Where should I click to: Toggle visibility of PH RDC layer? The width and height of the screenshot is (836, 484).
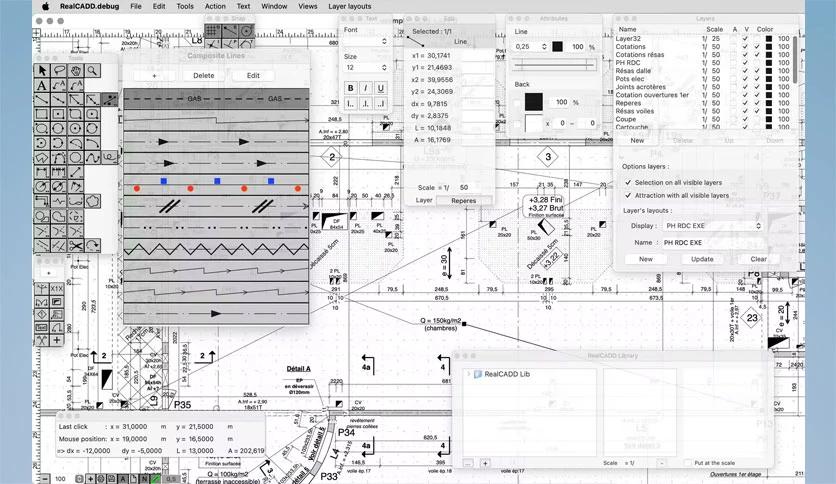[745, 63]
